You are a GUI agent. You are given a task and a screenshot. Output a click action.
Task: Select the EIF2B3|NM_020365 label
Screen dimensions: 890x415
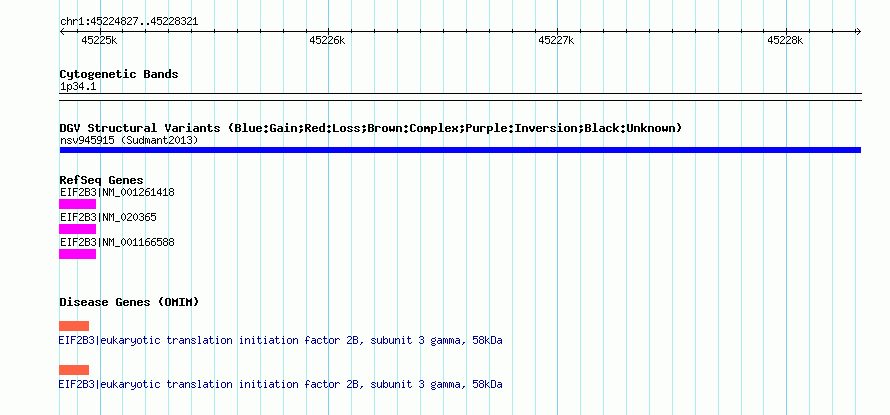tap(108, 217)
